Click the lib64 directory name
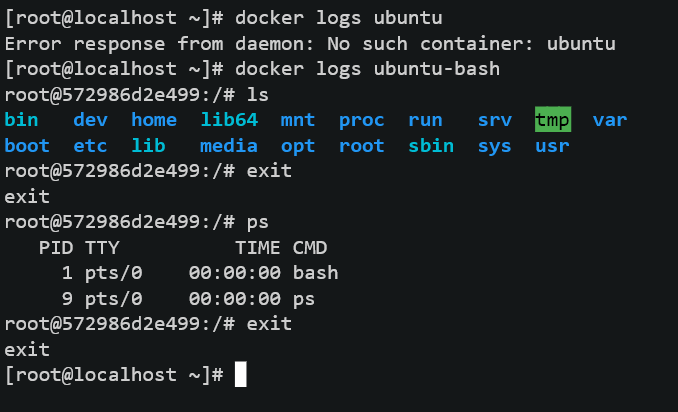Viewport: 678px width, 412px height. click(x=229, y=120)
